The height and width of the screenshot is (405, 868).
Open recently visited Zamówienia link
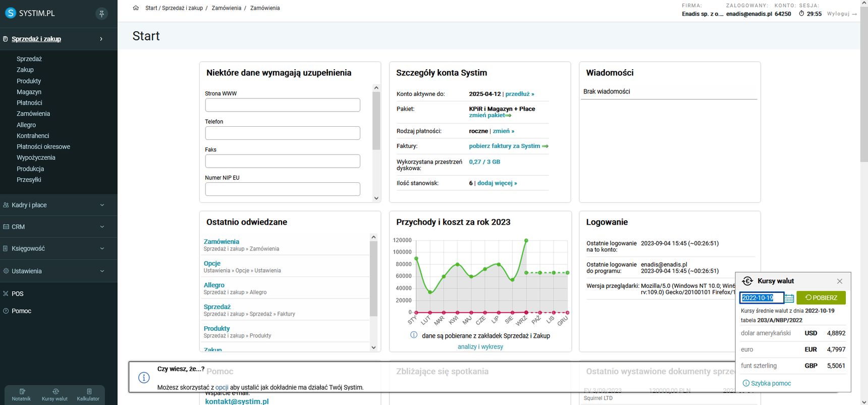pos(222,241)
